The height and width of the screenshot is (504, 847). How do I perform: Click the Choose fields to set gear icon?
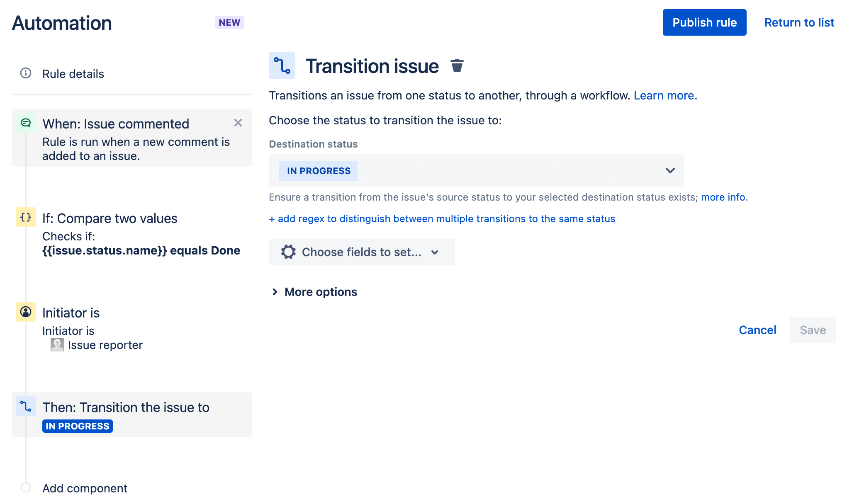(289, 252)
